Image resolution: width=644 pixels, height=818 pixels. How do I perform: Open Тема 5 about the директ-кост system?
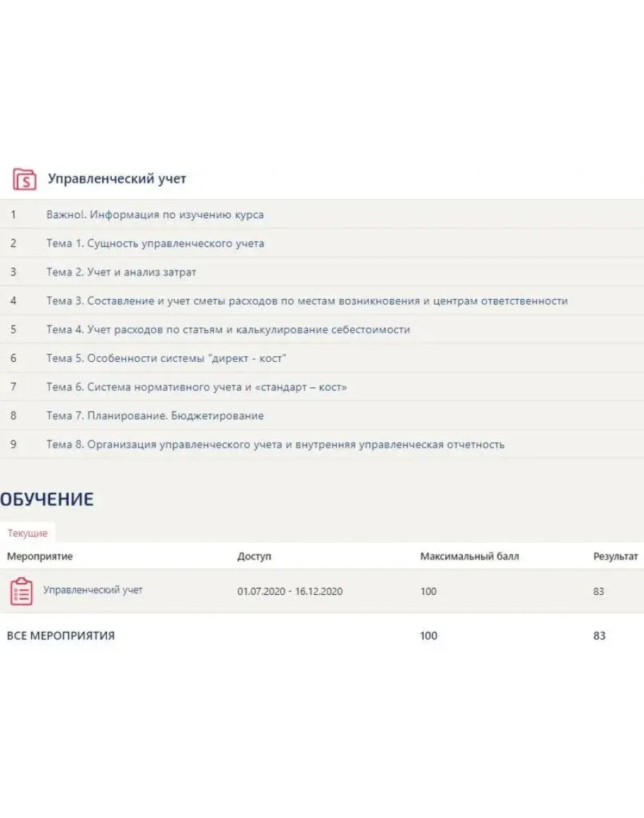[166, 358]
